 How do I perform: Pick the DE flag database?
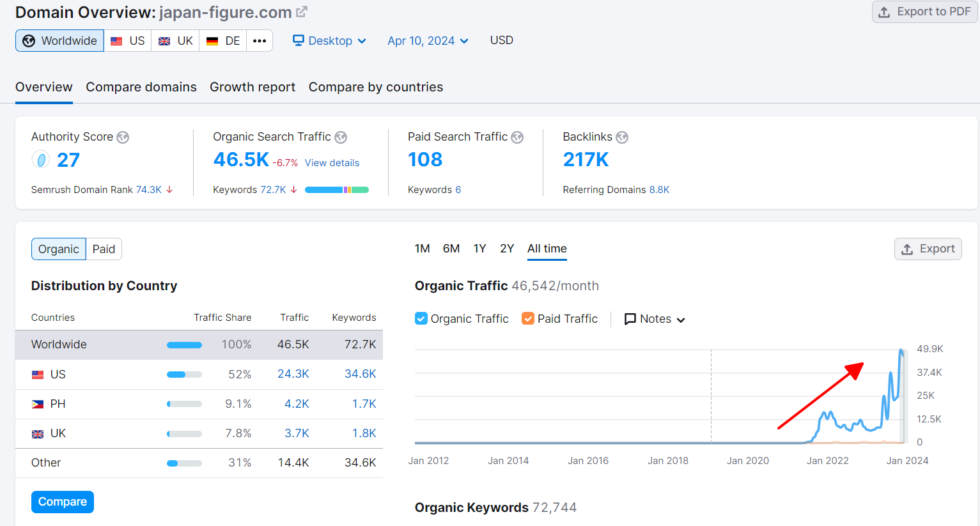pyautogui.click(x=223, y=41)
